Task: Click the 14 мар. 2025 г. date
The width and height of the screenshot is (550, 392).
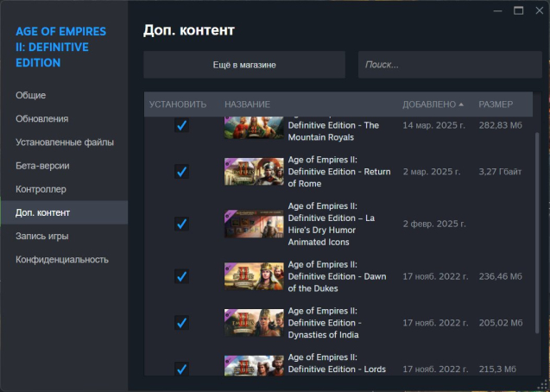Action: tap(434, 125)
